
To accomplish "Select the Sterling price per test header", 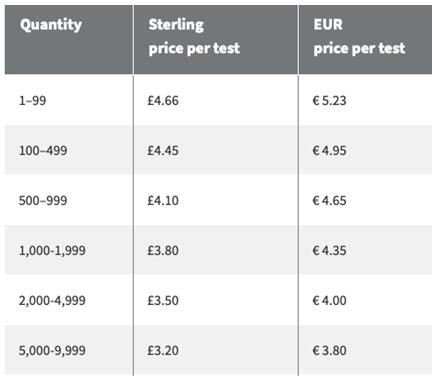I will tap(194, 36).
